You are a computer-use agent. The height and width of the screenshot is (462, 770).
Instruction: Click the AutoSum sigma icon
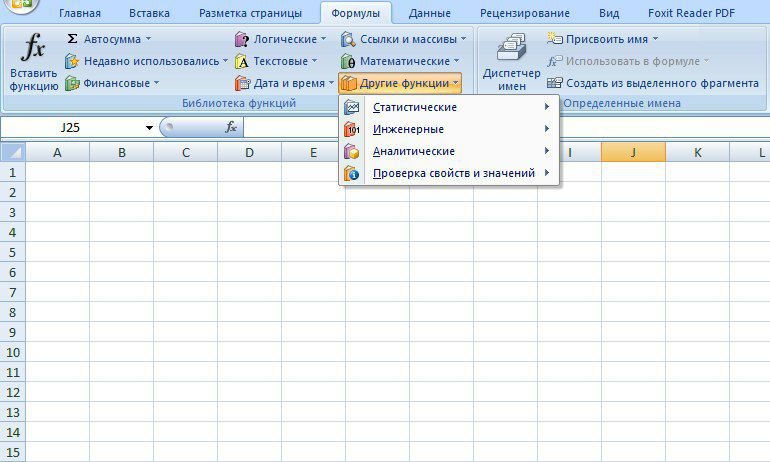click(x=72, y=39)
